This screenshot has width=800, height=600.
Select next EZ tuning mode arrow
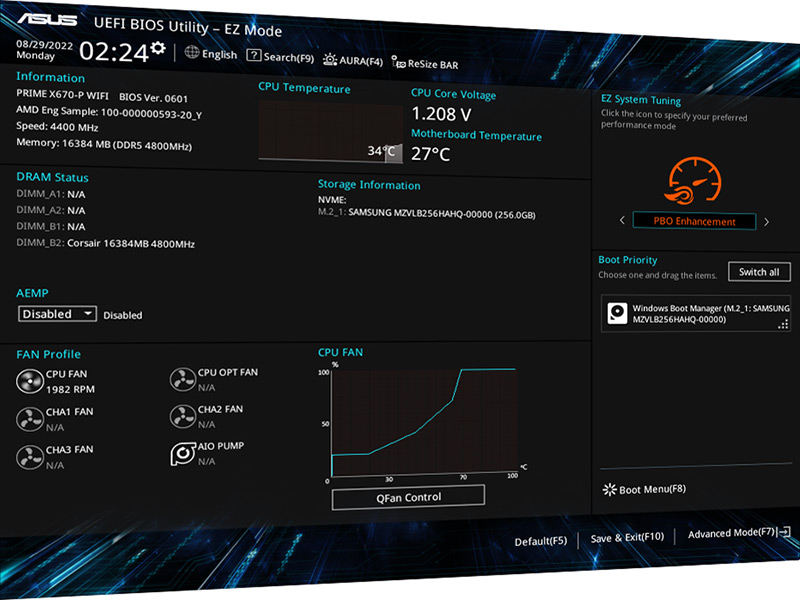(766, 222)
